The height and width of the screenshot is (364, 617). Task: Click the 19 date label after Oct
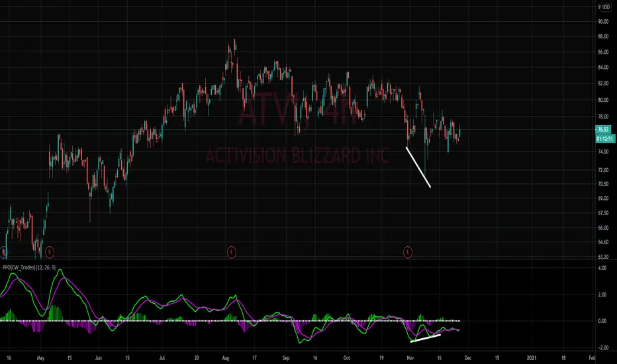(381, 358)
